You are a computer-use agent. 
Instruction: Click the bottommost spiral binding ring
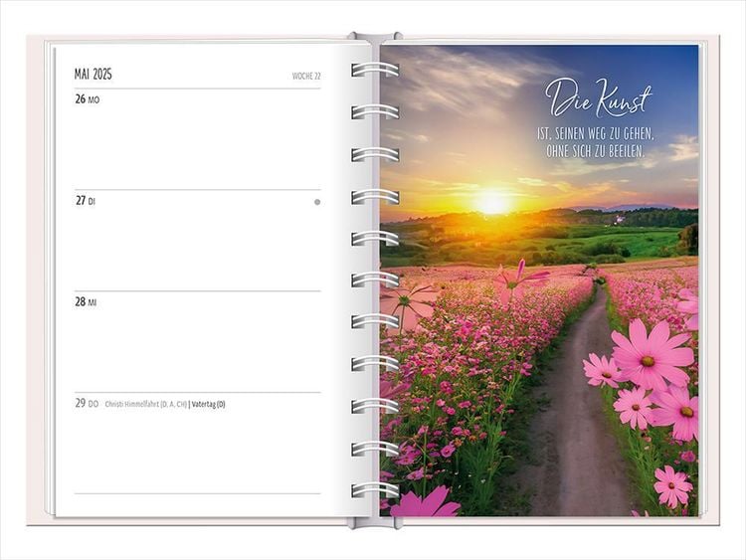(374, 490)
